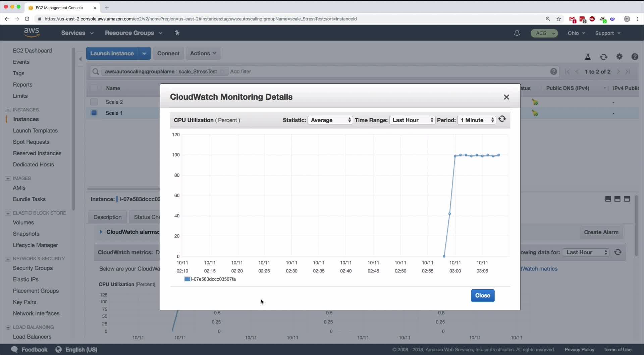Sort instances by Name column header
Image resolution: width=644 pixels, height=355 pixels.
pyautogui.click(x=113, y=88)
